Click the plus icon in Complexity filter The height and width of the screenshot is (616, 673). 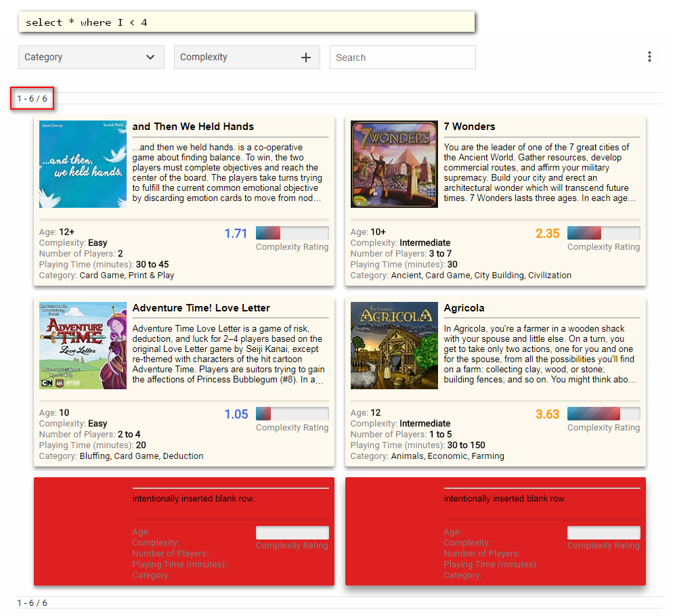306,58
